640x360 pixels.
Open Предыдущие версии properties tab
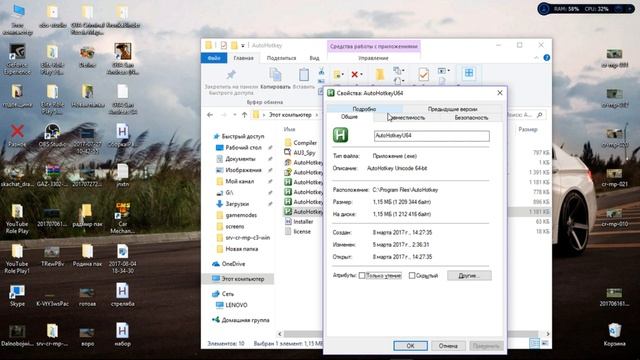[452, 109]
